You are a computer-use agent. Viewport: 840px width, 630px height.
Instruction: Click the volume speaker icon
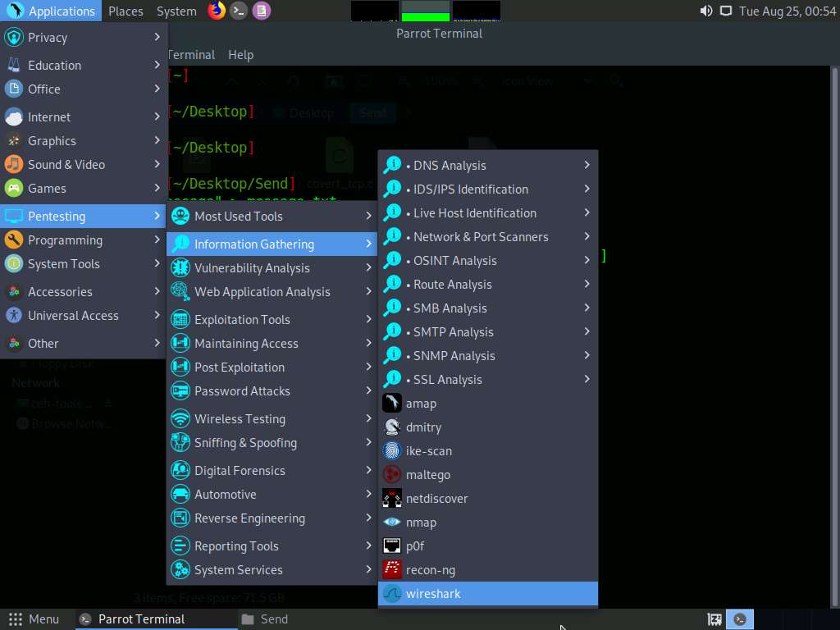coord(706,11)
